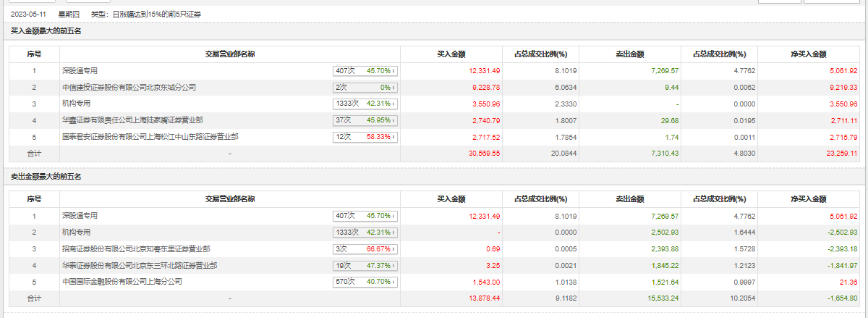Viewport: 868px width, 318px height.
Task: Expand the 2次 0% badge arrow
Action: (395, 88)
